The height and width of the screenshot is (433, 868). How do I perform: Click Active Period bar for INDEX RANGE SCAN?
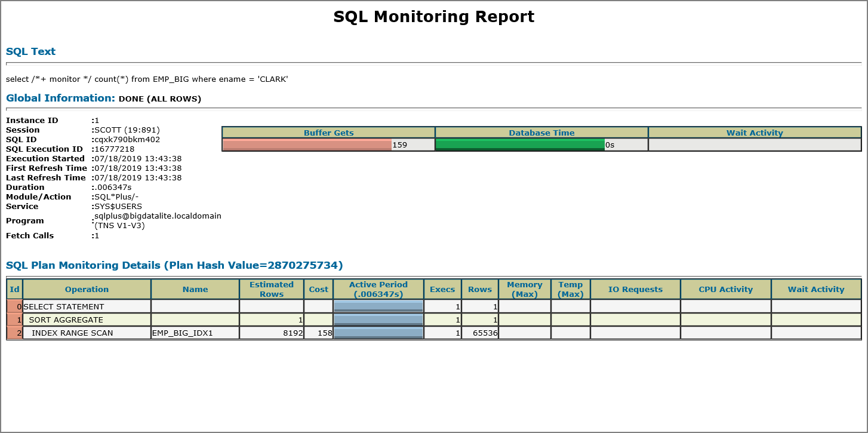(378, 333)
